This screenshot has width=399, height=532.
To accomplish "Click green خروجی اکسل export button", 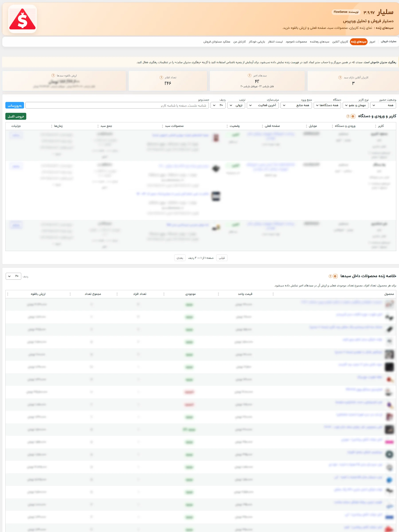I will coord(16,116).
